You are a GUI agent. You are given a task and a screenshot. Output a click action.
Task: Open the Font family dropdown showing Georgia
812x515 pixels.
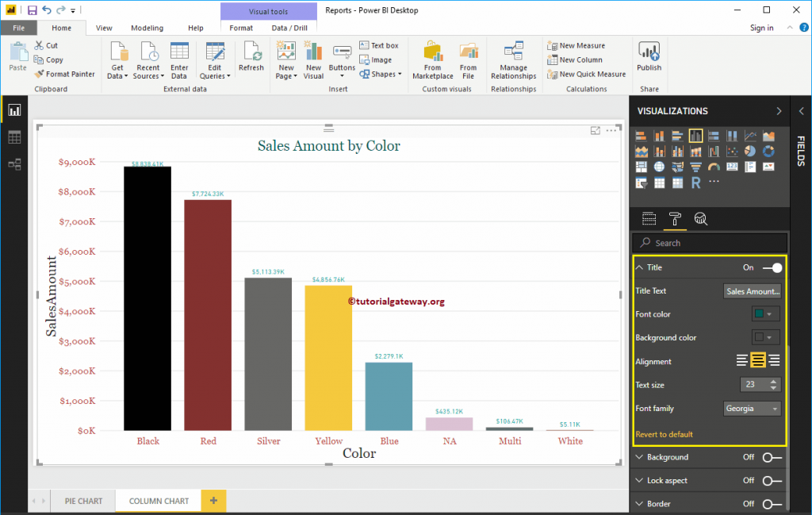coord(753,408)
